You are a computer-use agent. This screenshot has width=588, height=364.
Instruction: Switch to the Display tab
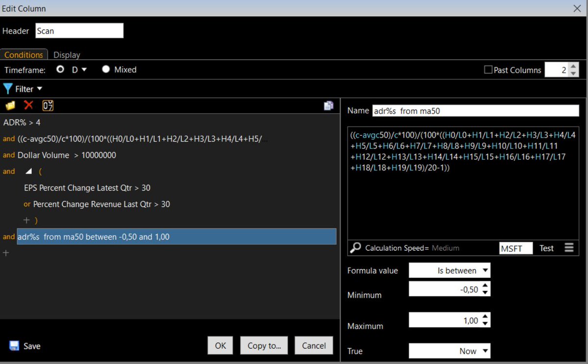(67, 55)
